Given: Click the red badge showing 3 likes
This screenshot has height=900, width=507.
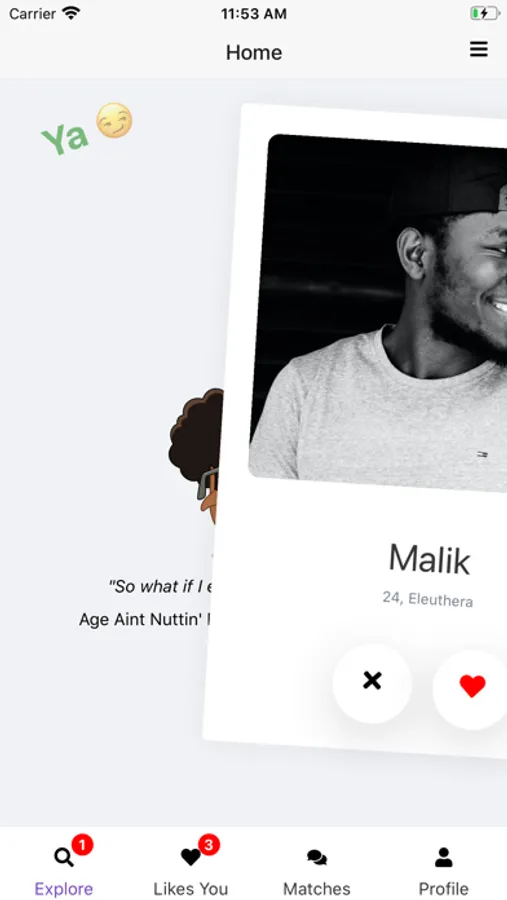Looking at the screenshot, I should [x=209, y=845].
